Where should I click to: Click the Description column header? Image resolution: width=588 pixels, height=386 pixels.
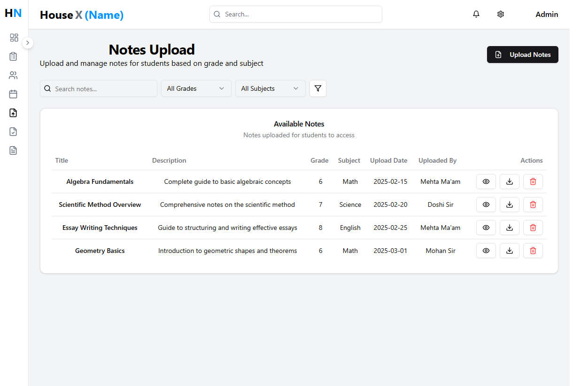click(x=169, y=160)
